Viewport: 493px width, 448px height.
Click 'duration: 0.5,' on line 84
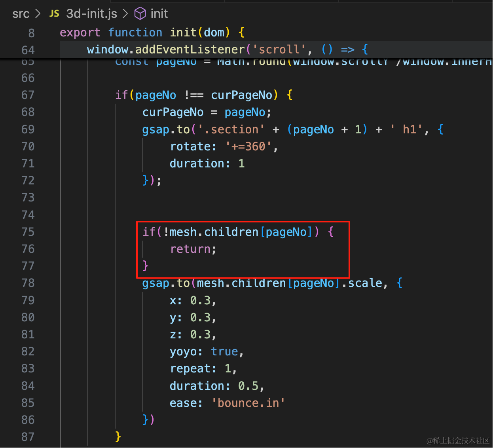[x=217, y=386]
